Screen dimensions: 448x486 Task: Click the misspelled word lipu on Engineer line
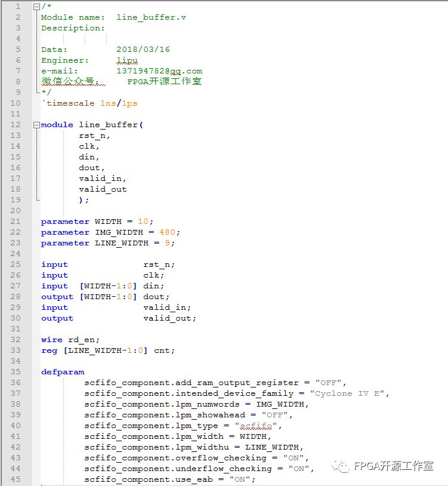(127, 60)
